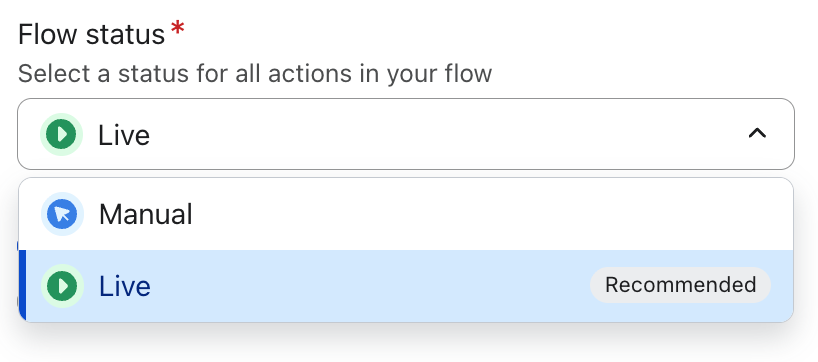
Task: Click the helper text about all actions
Action: [x=255, y=74]
